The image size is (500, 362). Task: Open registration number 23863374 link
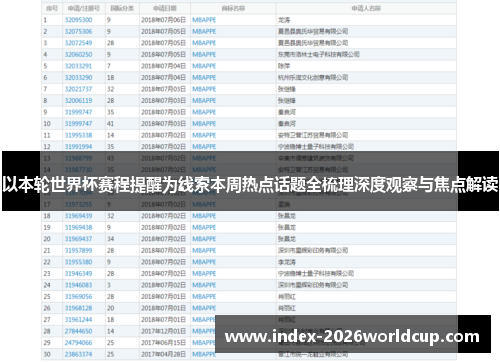coord(78,354)
